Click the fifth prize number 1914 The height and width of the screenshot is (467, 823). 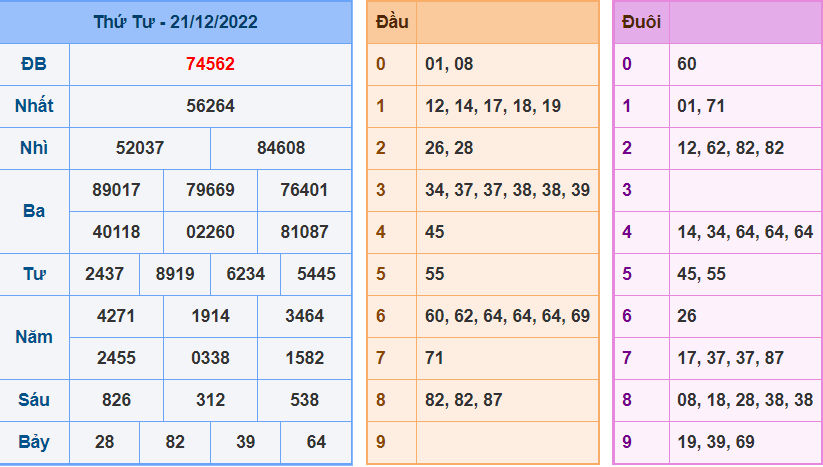pos(210,316)
